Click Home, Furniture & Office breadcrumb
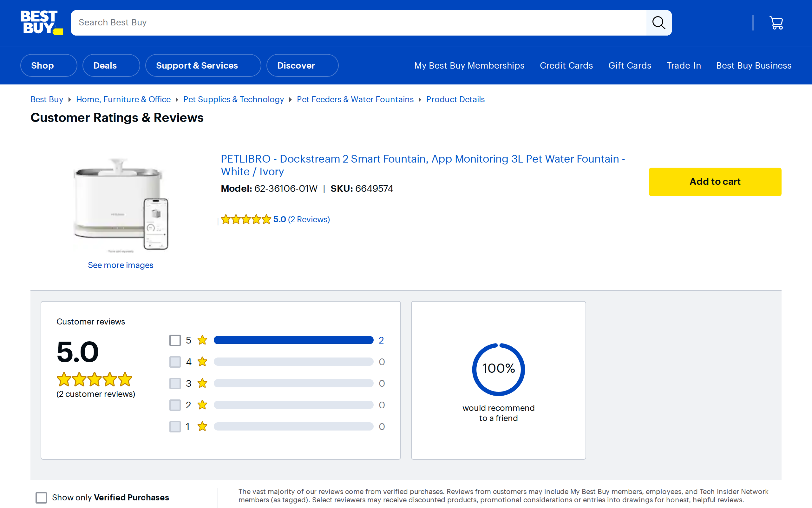The image size is (812, 508). (x=123, y=99)
